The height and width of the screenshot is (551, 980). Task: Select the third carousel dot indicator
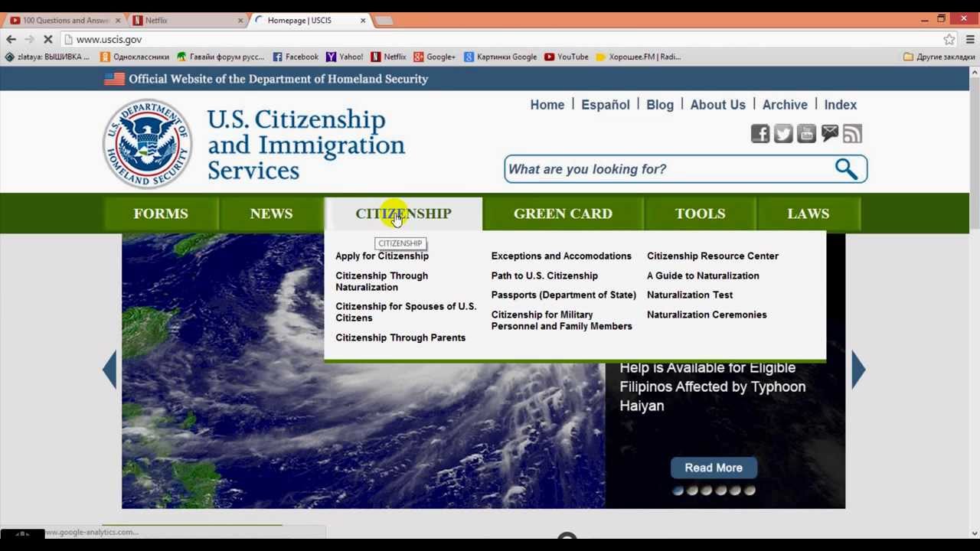pyautogui.click(x=706, y=491)
